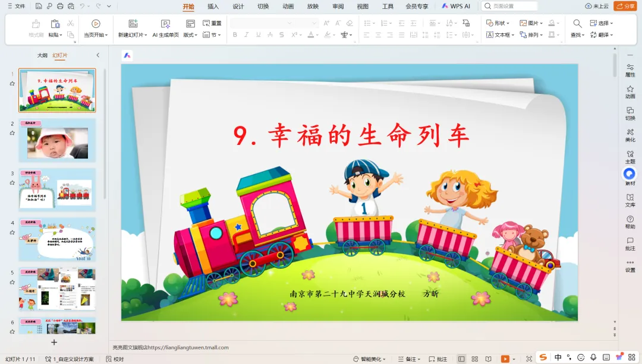Toggle Chinese/English input mode 中
The height and width of the screenshot is (364, 642).
click(558, 357)
